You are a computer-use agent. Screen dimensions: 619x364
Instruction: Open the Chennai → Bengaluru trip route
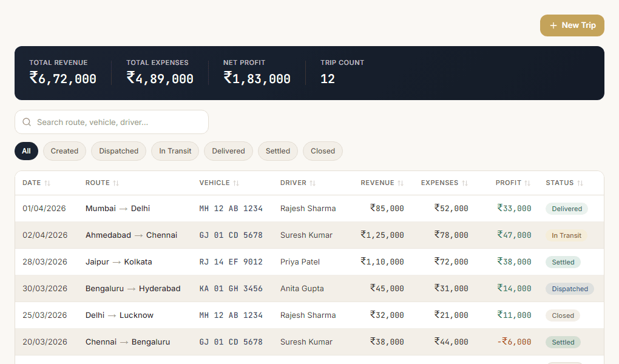pyautogui.click(x=128, y=342)
